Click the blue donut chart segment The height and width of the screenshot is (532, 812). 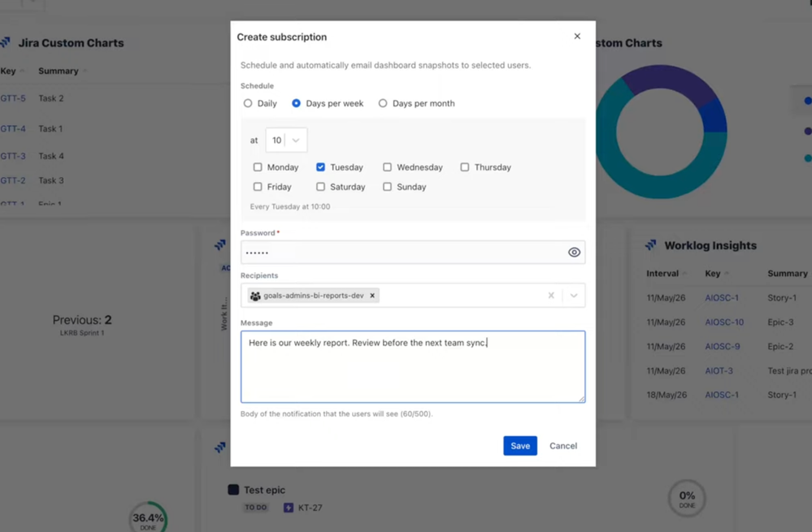click(x=714, y=116)
